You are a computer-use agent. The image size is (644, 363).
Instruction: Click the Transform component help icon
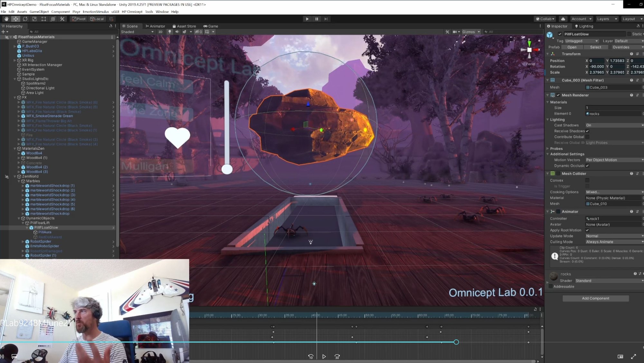click(631, 54)
